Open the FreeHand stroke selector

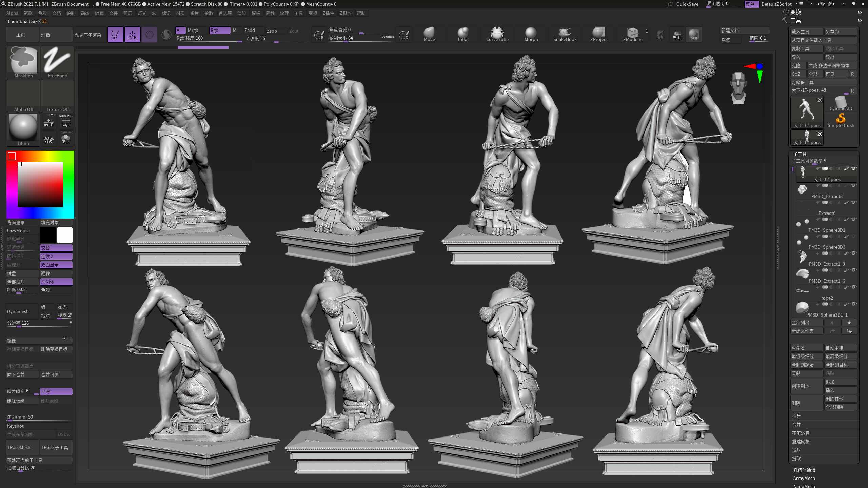[x=57, y=62]
